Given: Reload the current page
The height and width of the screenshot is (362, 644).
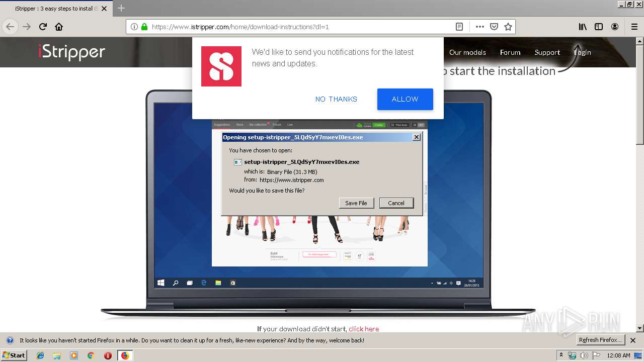Looking at the screenshot, I should pos(43,27).
